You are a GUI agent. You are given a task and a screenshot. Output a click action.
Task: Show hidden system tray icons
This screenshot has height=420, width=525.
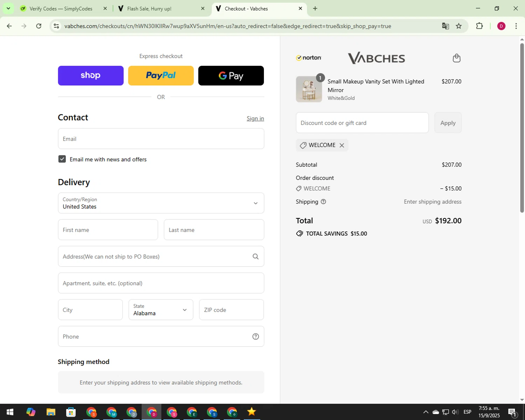(426, 412)
